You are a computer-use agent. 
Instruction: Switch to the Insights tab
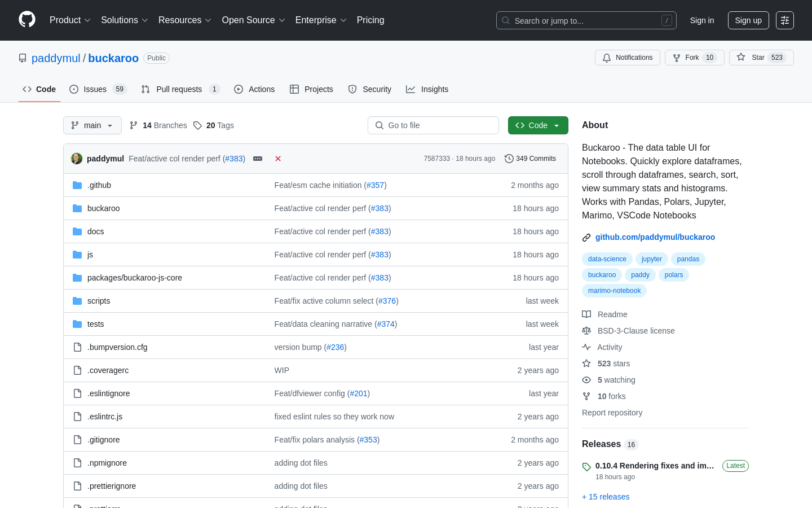coord(427,89)
